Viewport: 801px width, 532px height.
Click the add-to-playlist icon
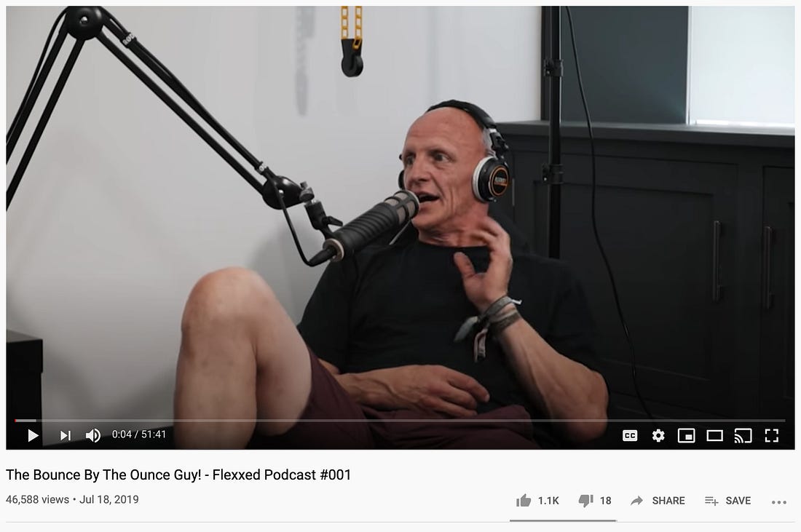click(x=711, y=501)
